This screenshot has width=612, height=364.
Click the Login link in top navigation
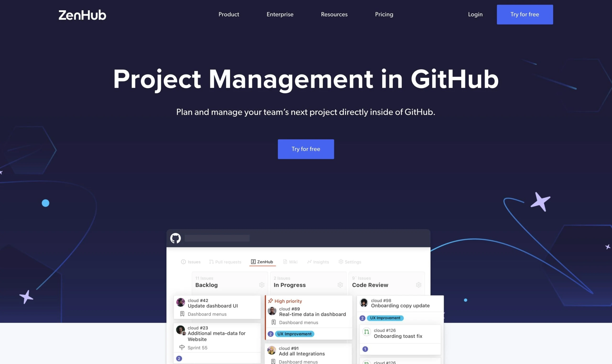pyautogui.click(x=475, y=14)
